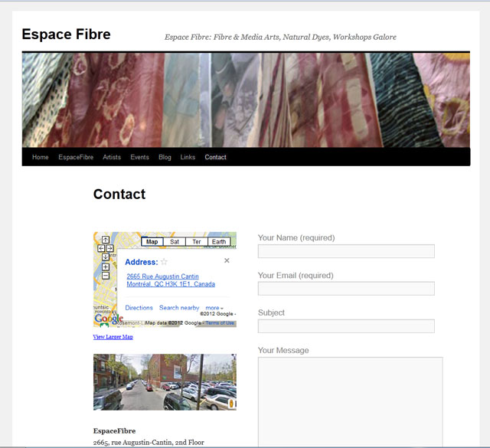Click the Your Email input field

pos(346,289)
